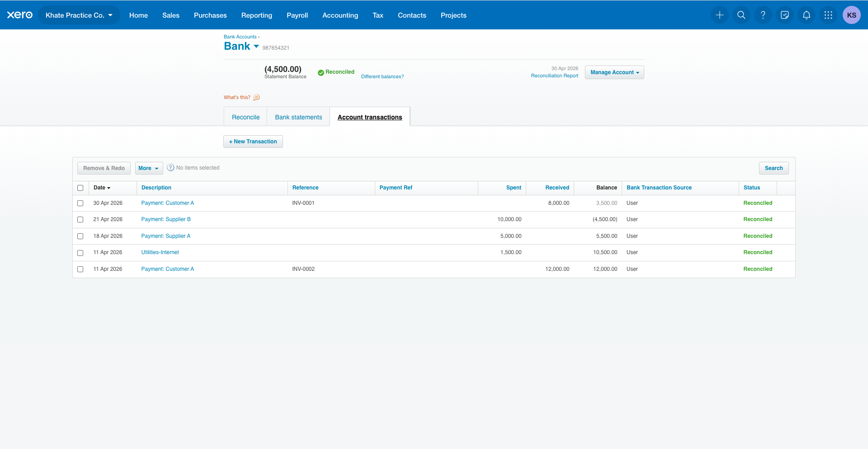Click the speech bubble icon beside What's this?

pyautogui.click(x=256, y=97)
